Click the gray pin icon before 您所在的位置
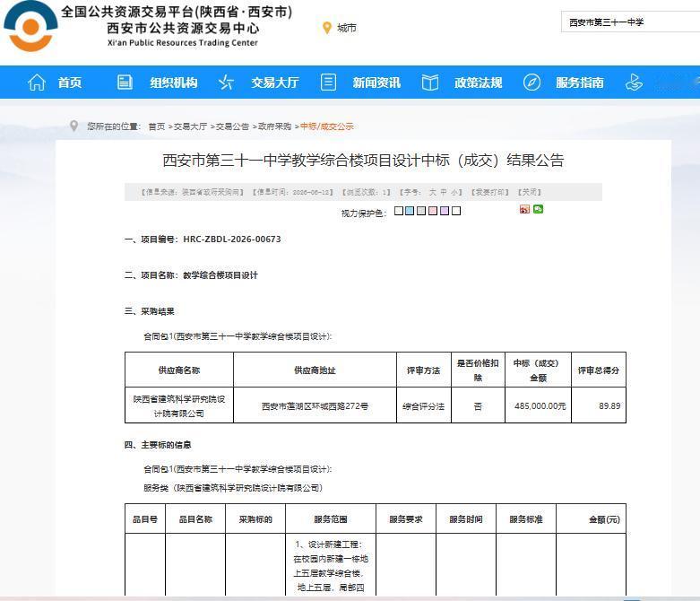The height and width of the screenshot is (601, 700). coord(74,126)
